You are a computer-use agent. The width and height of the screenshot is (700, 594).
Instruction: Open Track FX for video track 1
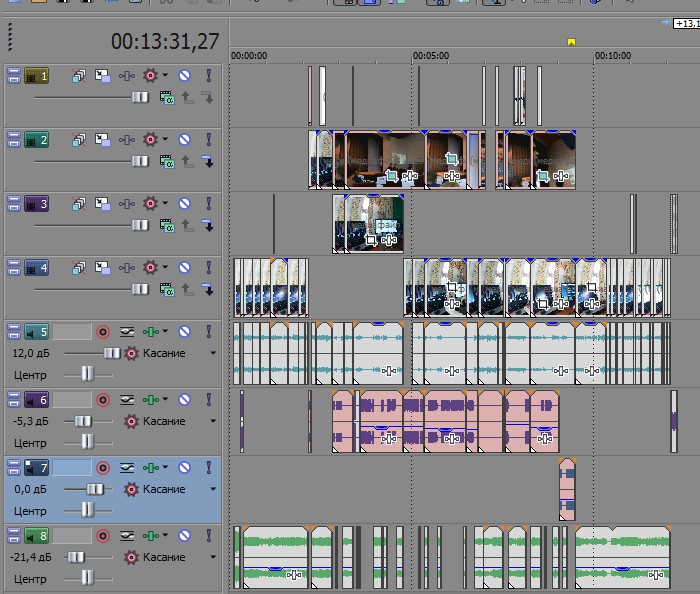127,76
